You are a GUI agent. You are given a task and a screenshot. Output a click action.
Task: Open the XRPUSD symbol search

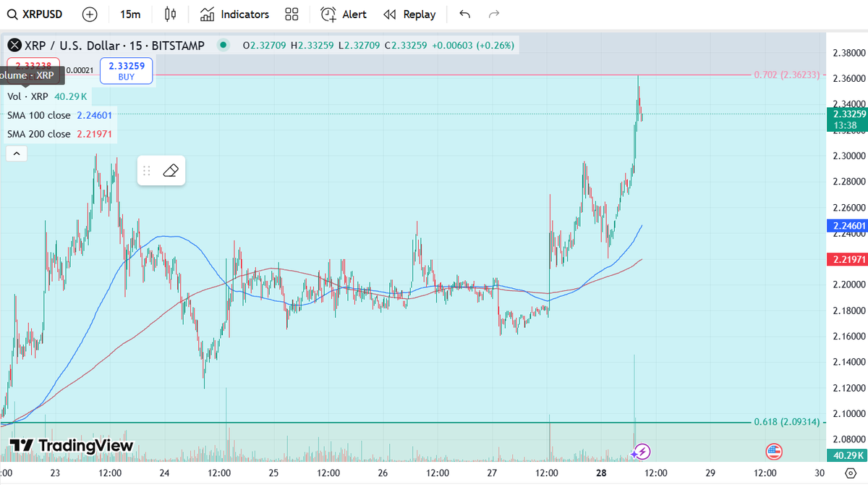point(35,14)
